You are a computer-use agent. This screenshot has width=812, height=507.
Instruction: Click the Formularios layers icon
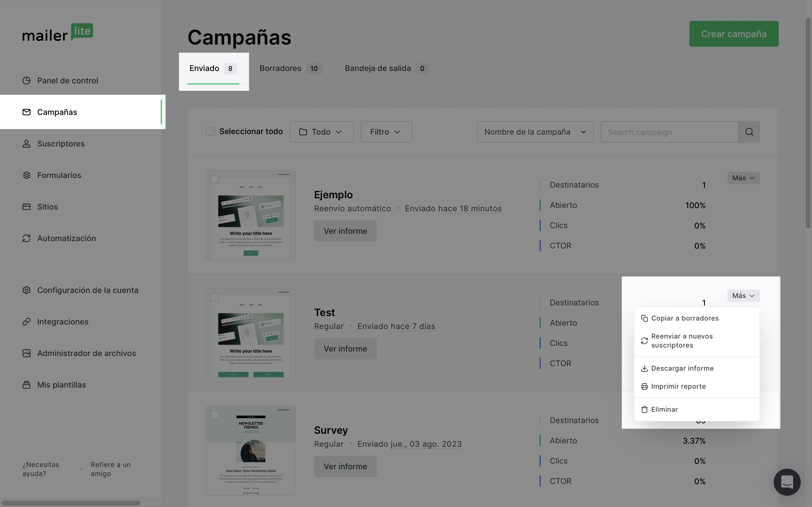click(27, 175)
